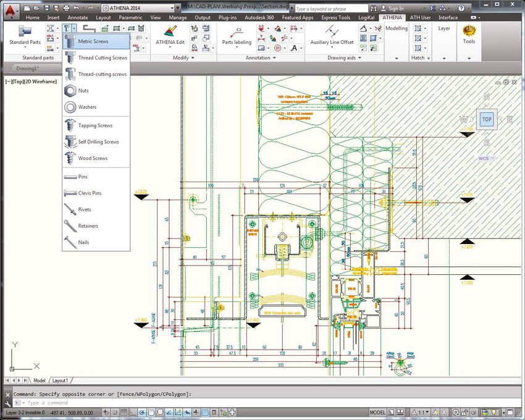
Task: Click the Nails icon
Action: pyautogui.click(x=70, y=243)
